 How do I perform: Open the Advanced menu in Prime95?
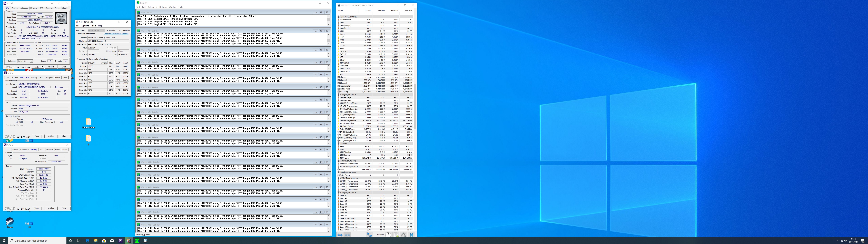pos(152,7)
